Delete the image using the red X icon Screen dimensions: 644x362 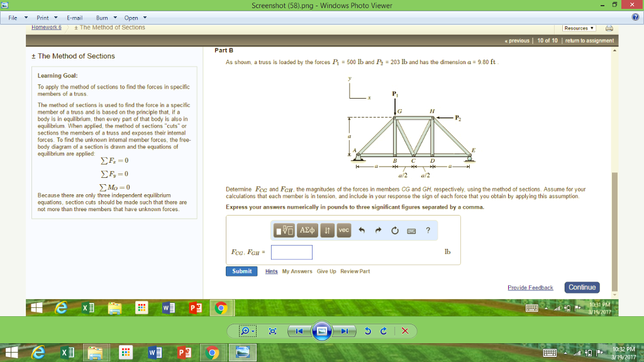point(405,331)
